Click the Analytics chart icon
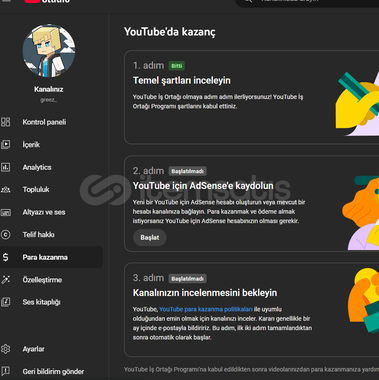379x380 pixels. pyautogui.click(x=5, y=167)
